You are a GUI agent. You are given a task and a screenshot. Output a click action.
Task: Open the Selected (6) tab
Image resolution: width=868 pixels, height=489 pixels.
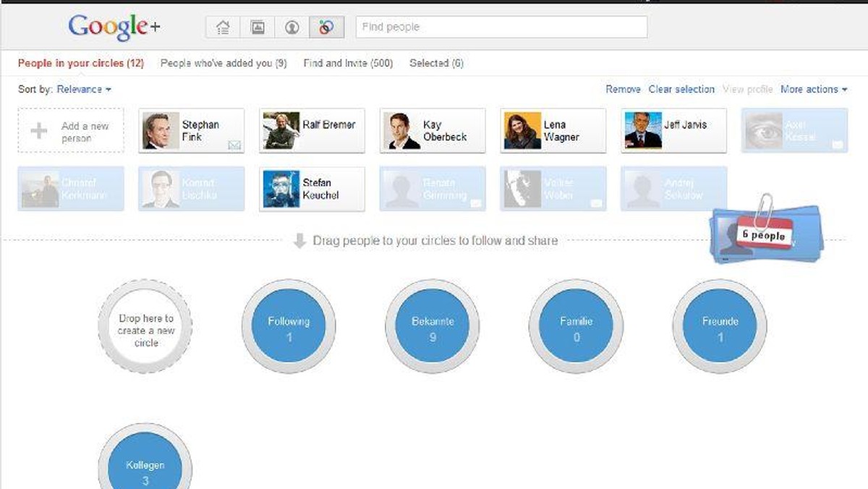436,63
